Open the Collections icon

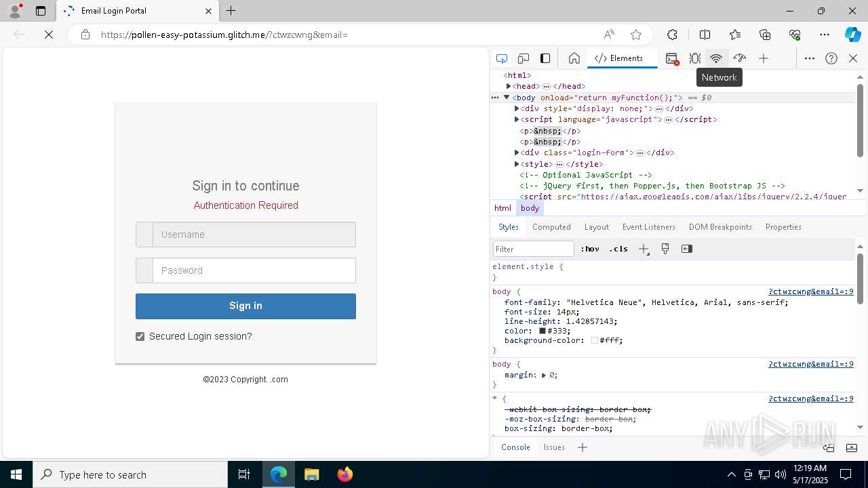click(765, 35)
